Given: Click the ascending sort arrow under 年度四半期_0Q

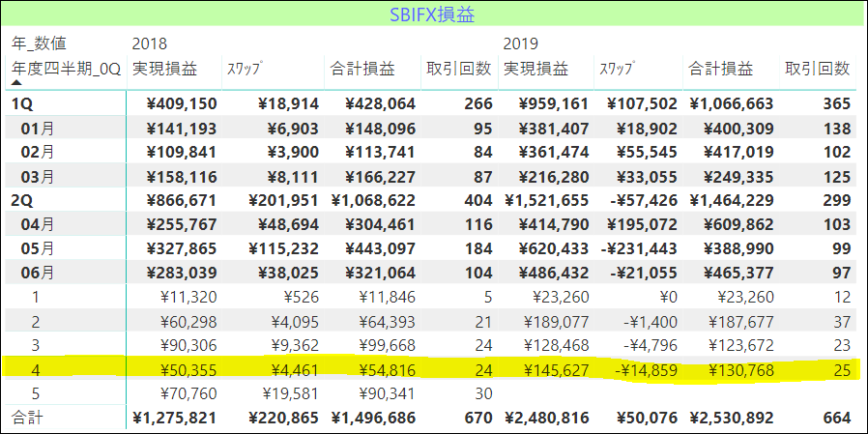Looking at the screenshot, I should [16, 82].
